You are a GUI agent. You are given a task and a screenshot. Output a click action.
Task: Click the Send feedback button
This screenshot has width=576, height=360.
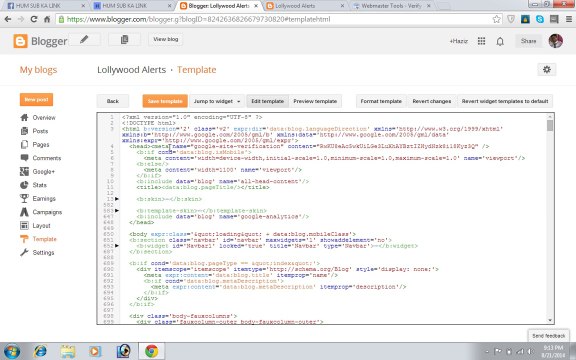[x=548, y=336]
